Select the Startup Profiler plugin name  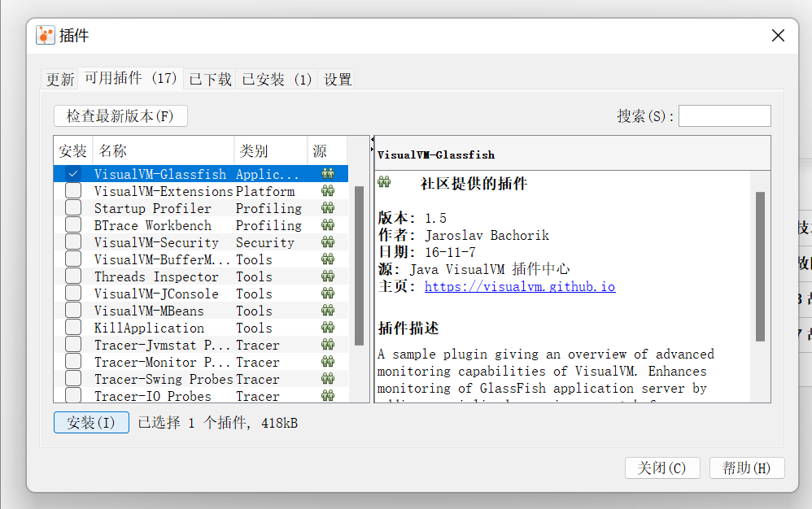click(x=153, y=208)
